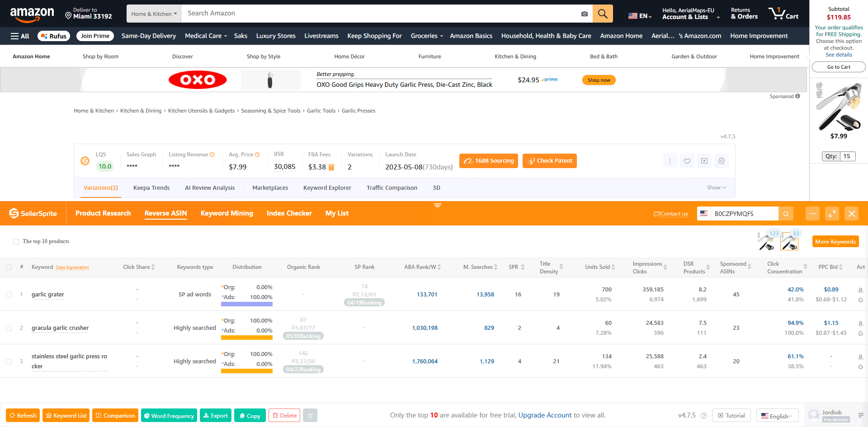Viewport: 868px width, 427px height.
Task: Click the Amazon search magnifier button
Action: point(603,14)
